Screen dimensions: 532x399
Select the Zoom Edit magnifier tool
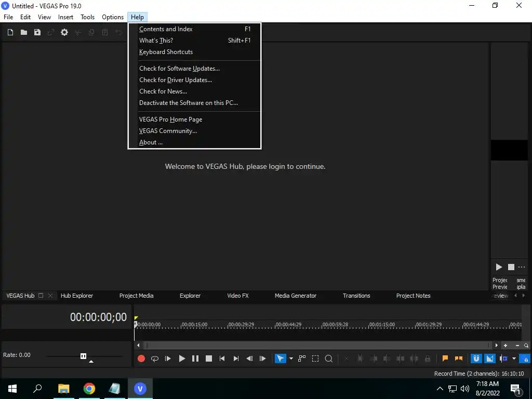pyautogui.click(x=329, y=358)
